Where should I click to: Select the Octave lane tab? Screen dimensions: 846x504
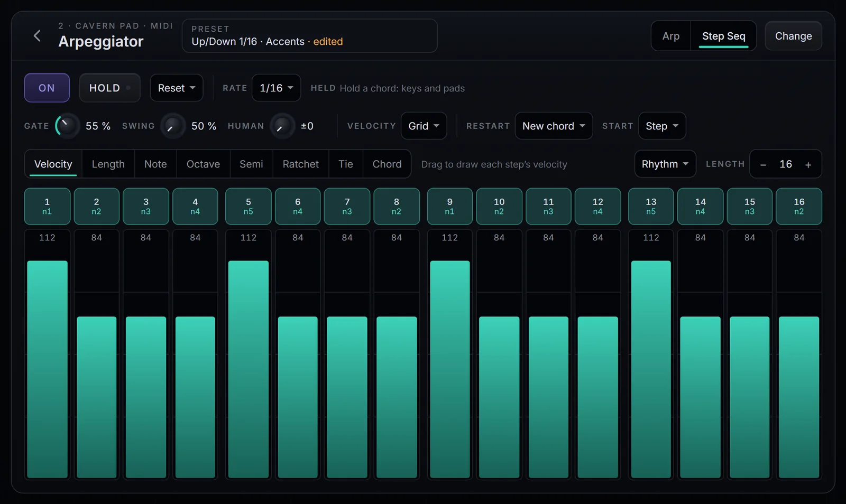pyautogui.click(x=203, y=164)
